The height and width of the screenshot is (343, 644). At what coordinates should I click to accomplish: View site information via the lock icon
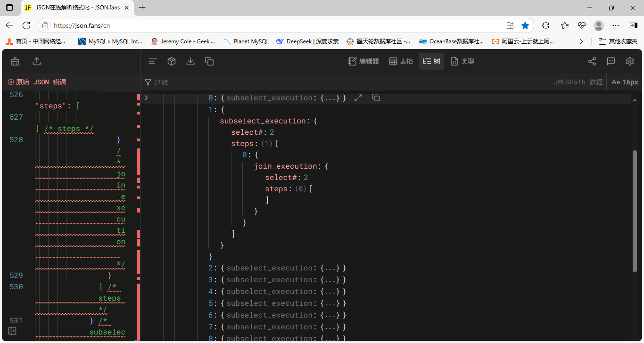coord(46,25)
